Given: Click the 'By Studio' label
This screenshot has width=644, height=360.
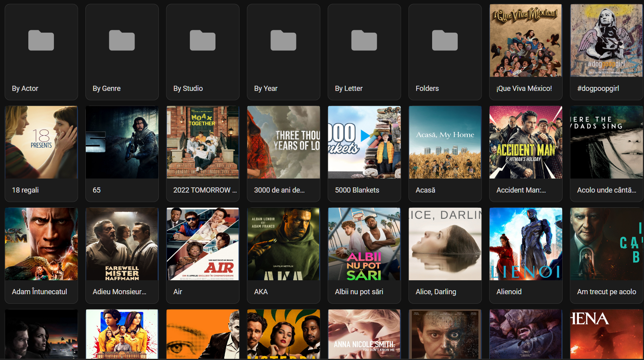Looking at the screenshot, I should pyautogui.click(x=188, y=89).
